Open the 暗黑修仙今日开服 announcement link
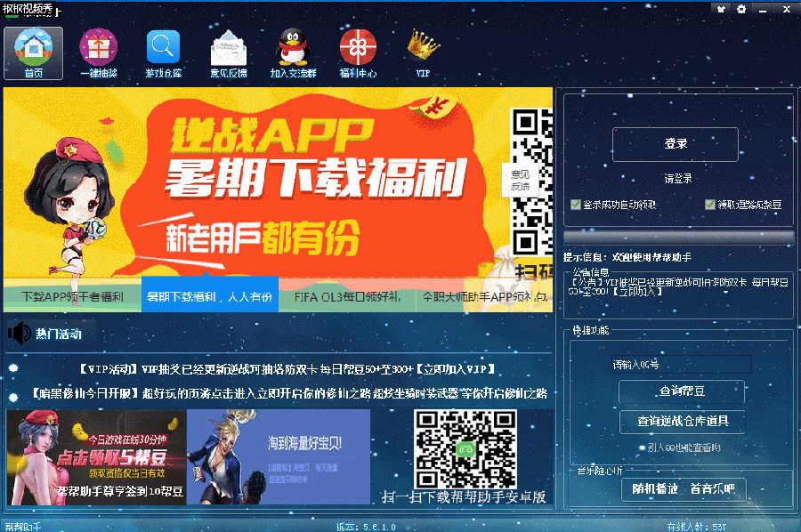Viewport: 801px width, 532px height. click(x=288, y=393)
